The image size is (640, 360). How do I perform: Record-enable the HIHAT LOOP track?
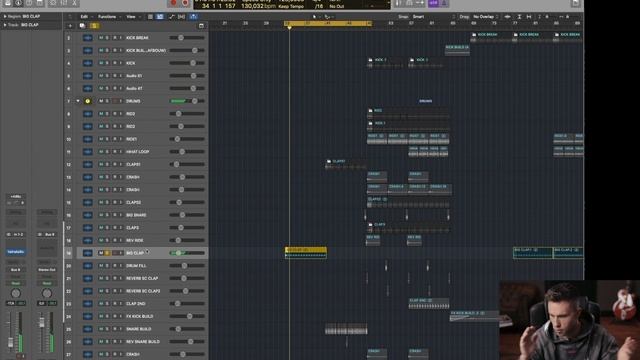115,152
